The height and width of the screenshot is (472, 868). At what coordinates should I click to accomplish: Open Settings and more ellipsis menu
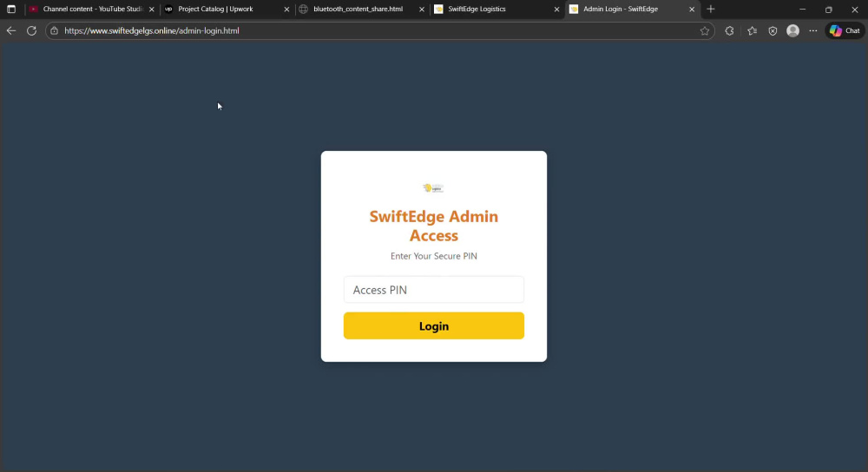812,31
